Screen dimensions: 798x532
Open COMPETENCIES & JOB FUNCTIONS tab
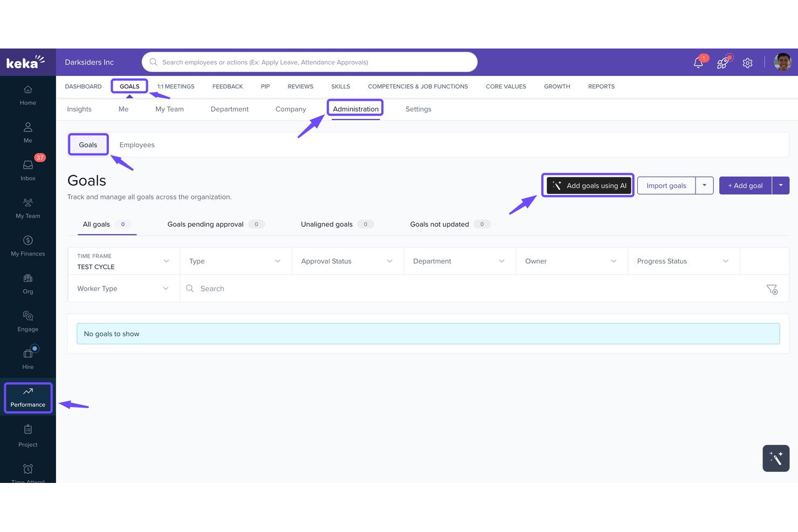[418, 86]
